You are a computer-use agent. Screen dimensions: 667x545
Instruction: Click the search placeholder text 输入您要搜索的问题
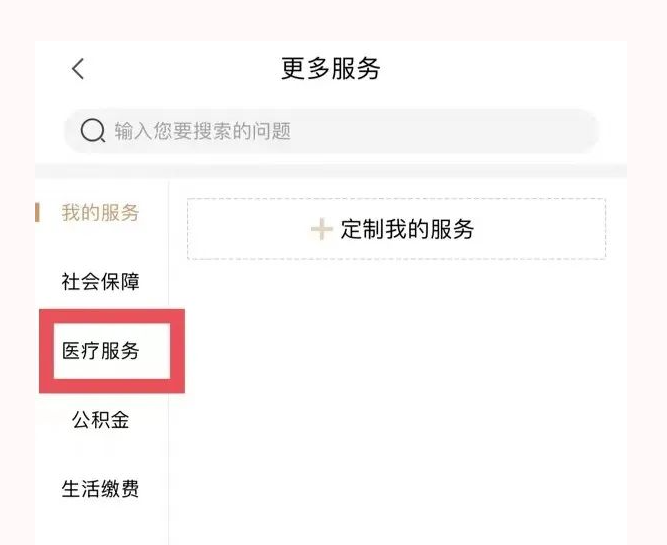pyautogui.click(x=202, y=131)
